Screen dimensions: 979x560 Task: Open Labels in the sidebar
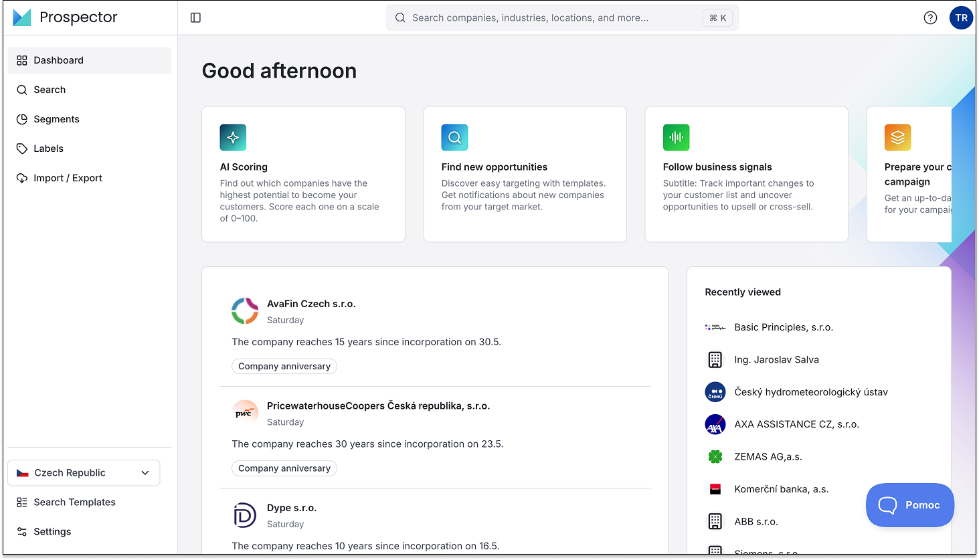pyautogui.click(x=89, y=149)
